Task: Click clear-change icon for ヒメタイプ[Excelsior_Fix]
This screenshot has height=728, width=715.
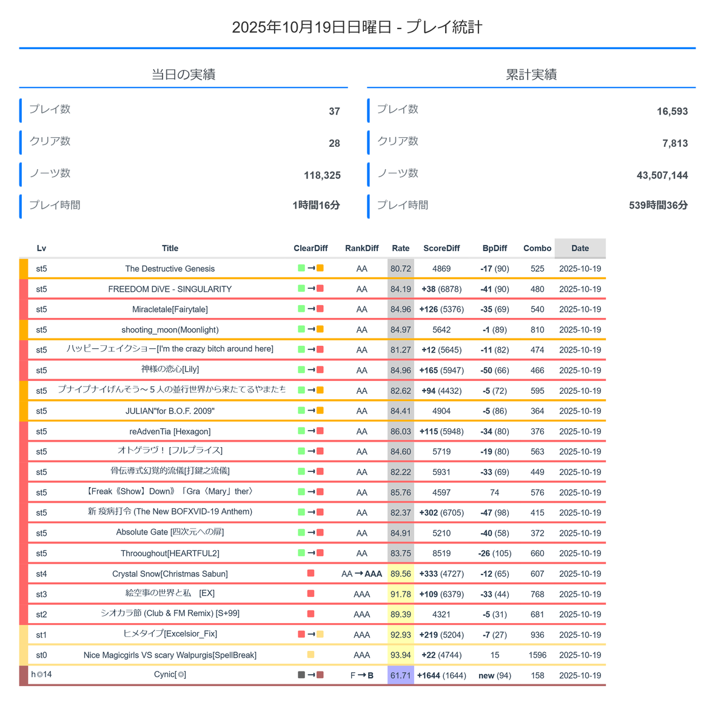Action: tap(311, 635)
